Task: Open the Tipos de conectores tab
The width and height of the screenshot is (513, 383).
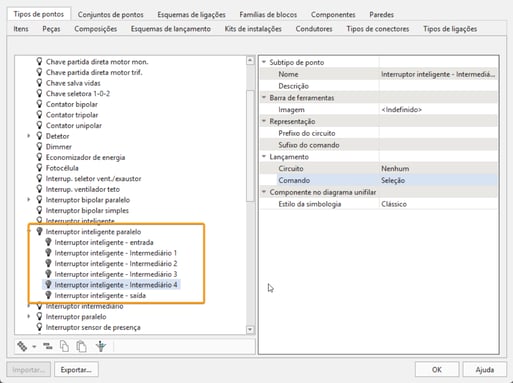Action: click(x=378, y=29)
